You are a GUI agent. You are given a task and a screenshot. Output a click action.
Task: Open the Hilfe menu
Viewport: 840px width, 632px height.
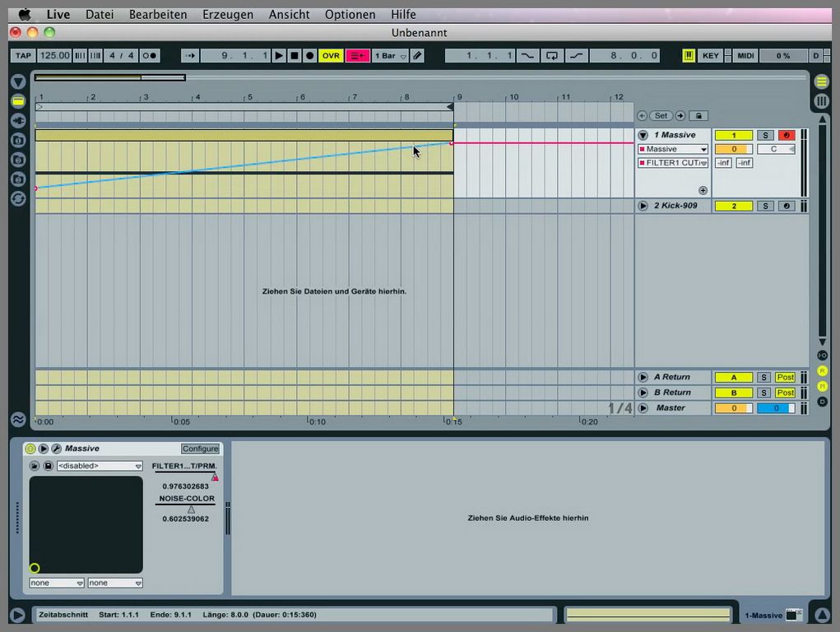(x=403, y=15)
